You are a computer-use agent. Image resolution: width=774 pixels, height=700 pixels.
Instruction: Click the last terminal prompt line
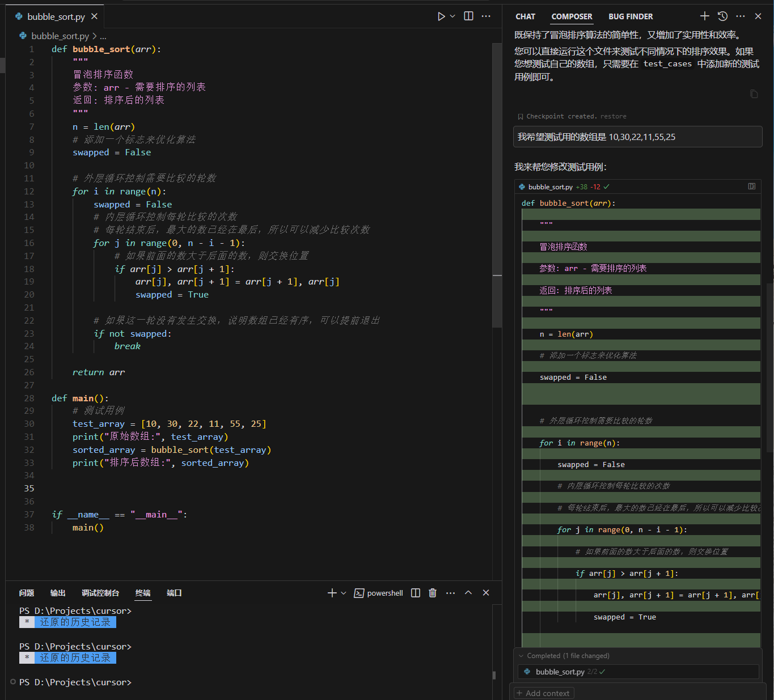coord(75,682)
